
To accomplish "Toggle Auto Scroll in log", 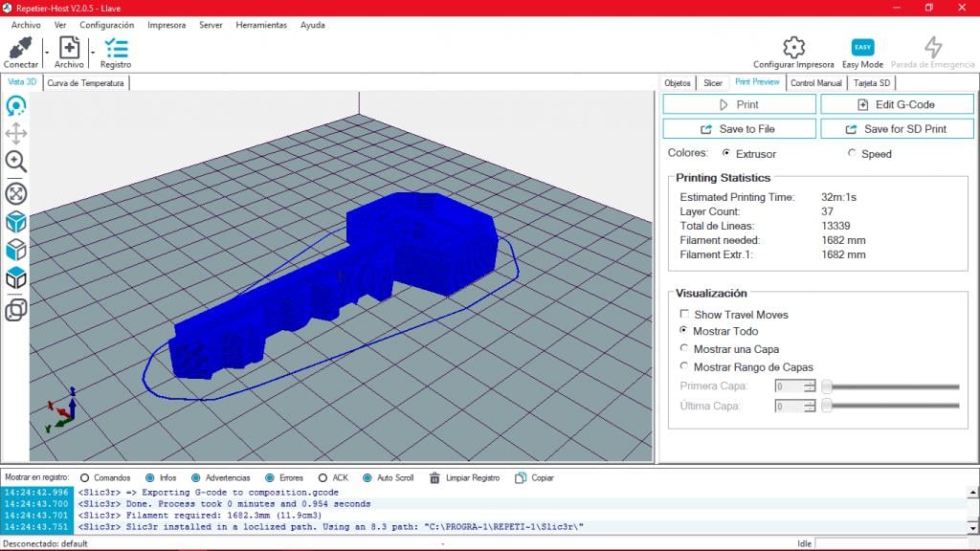I will click(367, 478).
